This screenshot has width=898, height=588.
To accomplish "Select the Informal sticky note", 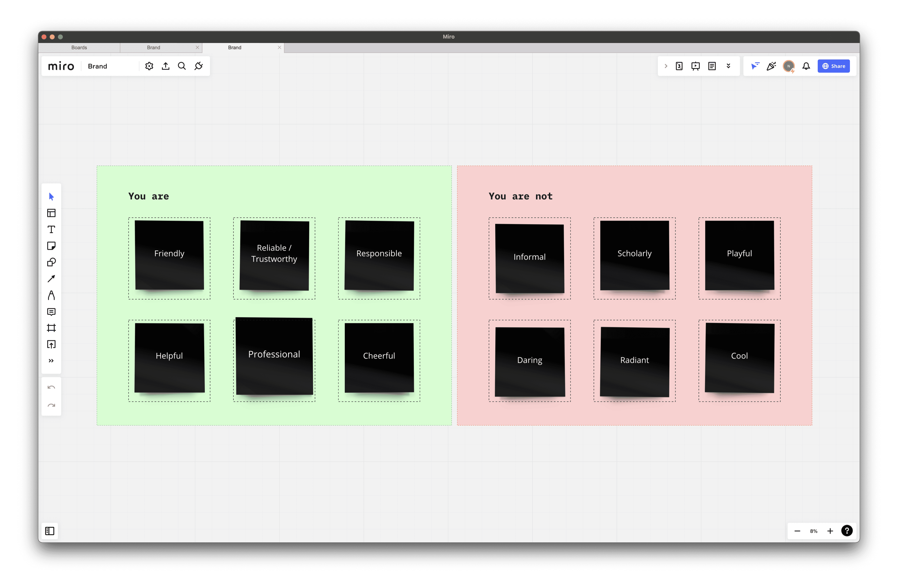I will [530, 259].
